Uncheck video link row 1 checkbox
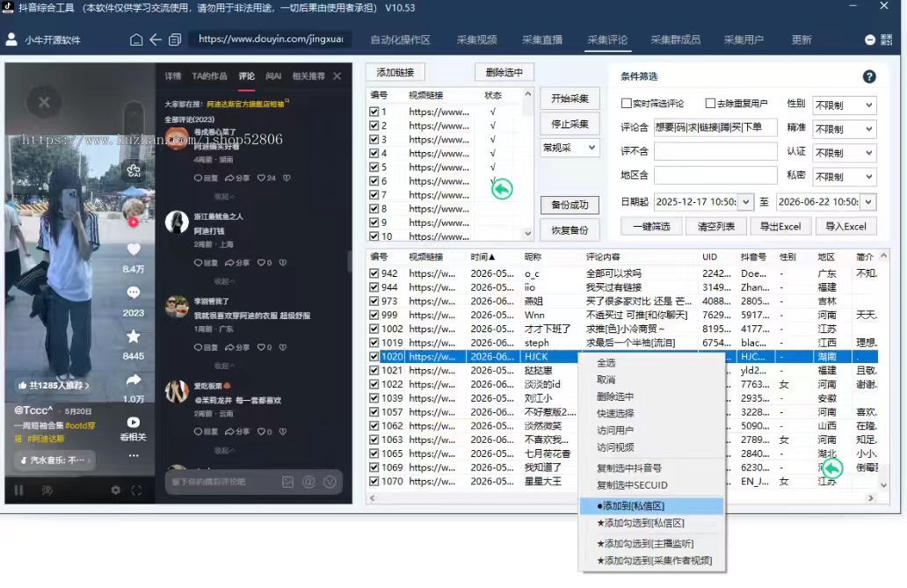Viewport: 907px width, 588px height. click(x=374, y=112)
